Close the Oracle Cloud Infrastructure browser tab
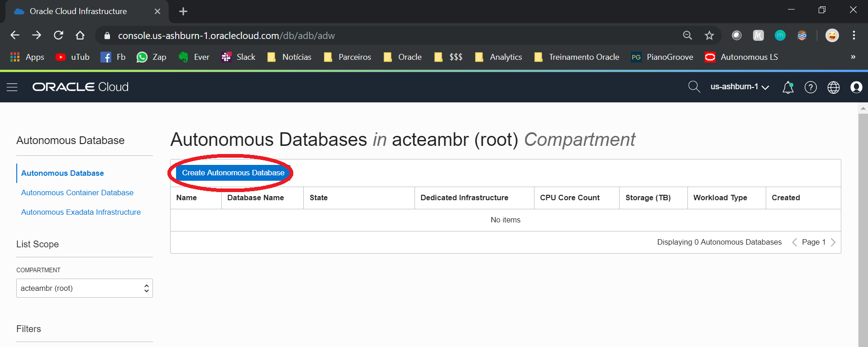The height and width of the screenshot is (347, 868). (157, 11)
